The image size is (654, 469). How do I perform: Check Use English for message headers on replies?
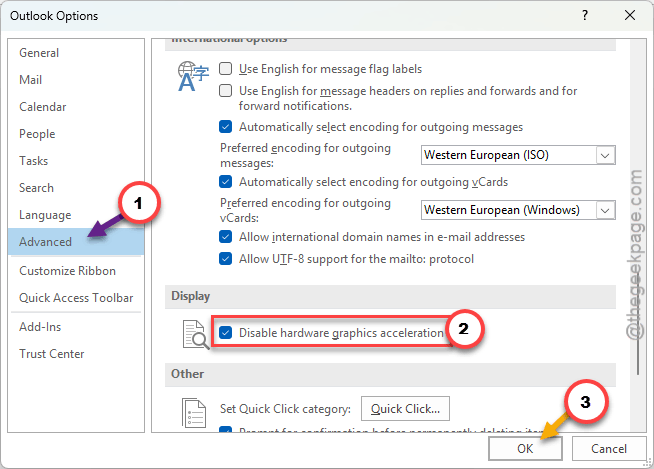click(x=226, y=91)
